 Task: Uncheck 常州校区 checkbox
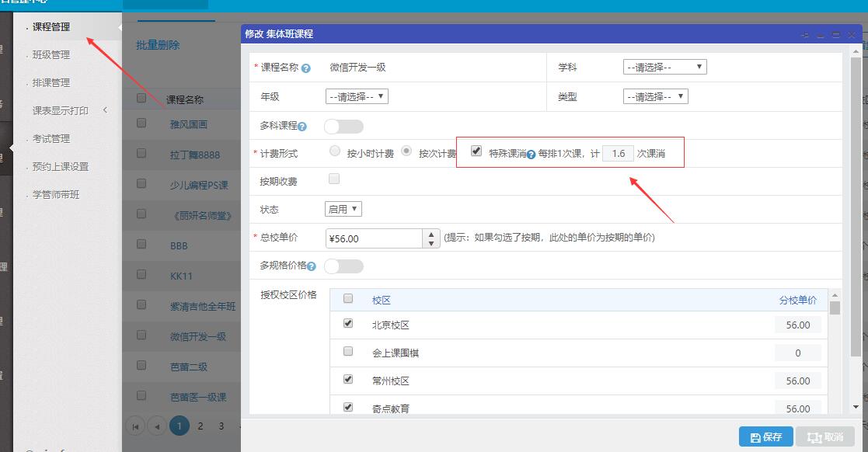[x=348, y=379]
